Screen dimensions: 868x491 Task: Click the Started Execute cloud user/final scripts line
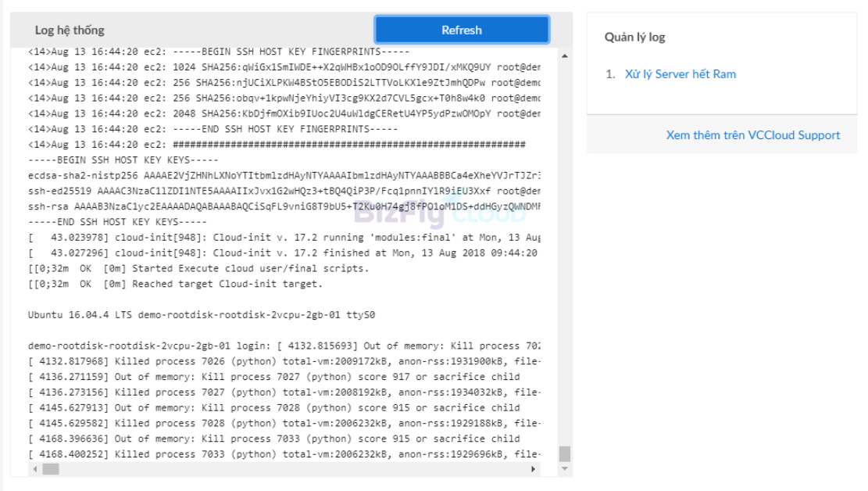(x=198, y=268)
